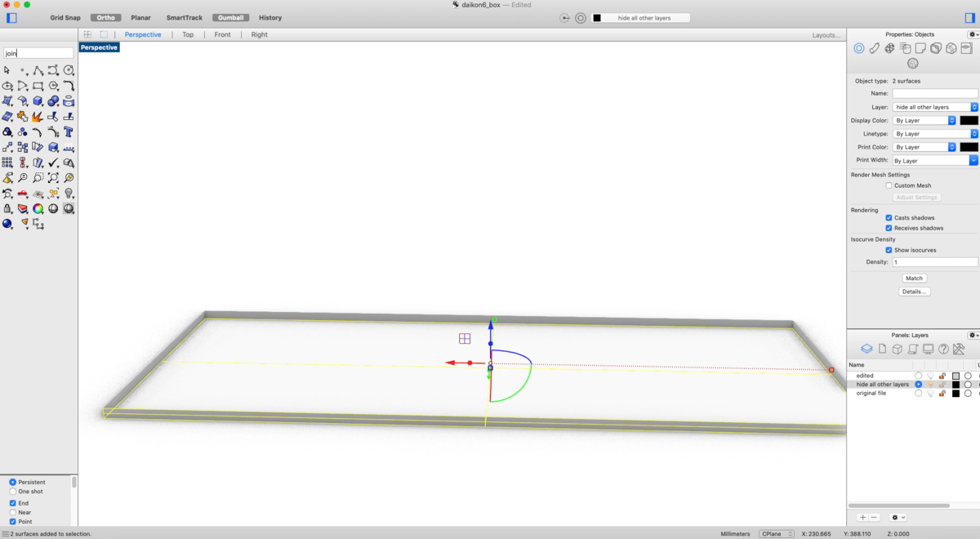Image resolution: width=980 pixels, height=539 pixels.
Task: Open the Display Color dropdown
Action: coord(924,120)
